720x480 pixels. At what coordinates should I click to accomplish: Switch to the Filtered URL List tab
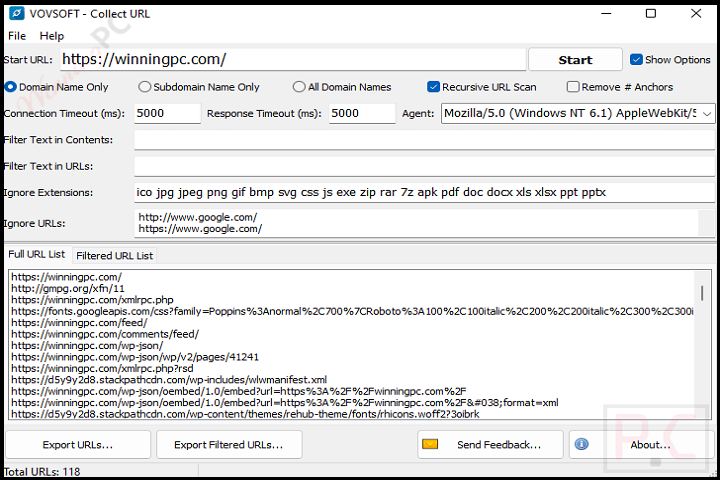click(114, 256)
